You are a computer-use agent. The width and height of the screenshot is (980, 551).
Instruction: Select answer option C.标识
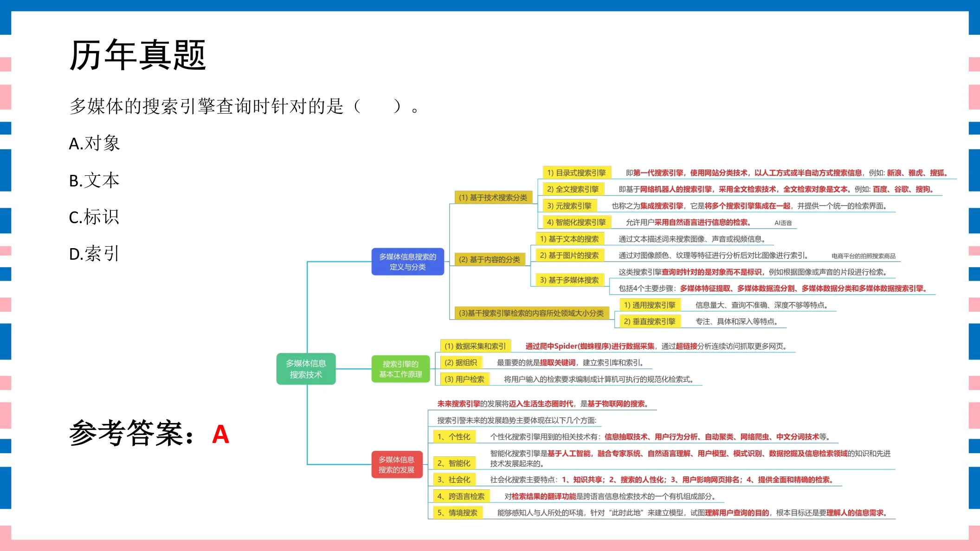94,217
